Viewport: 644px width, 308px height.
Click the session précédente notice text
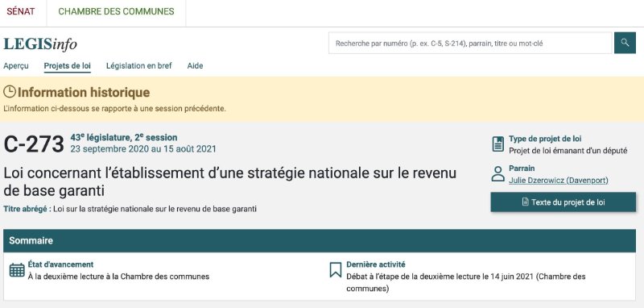point(114,109)
